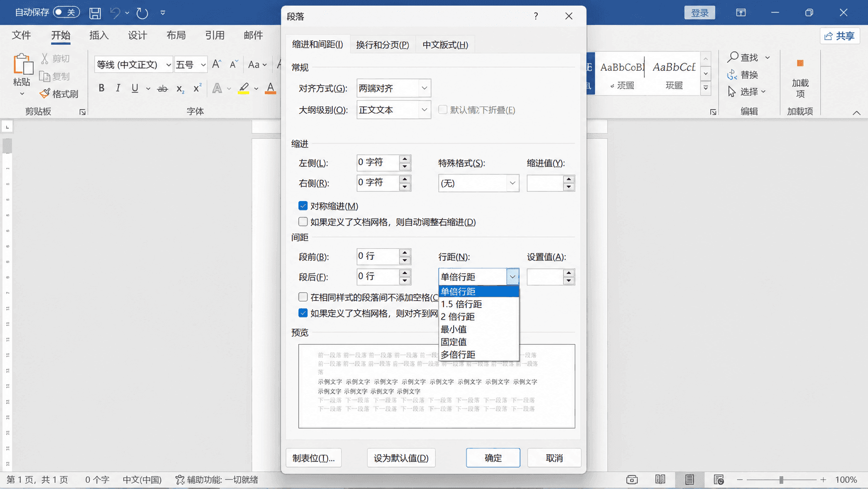
Task: Select 最小值 line spacing option
Action: [479, 329]
